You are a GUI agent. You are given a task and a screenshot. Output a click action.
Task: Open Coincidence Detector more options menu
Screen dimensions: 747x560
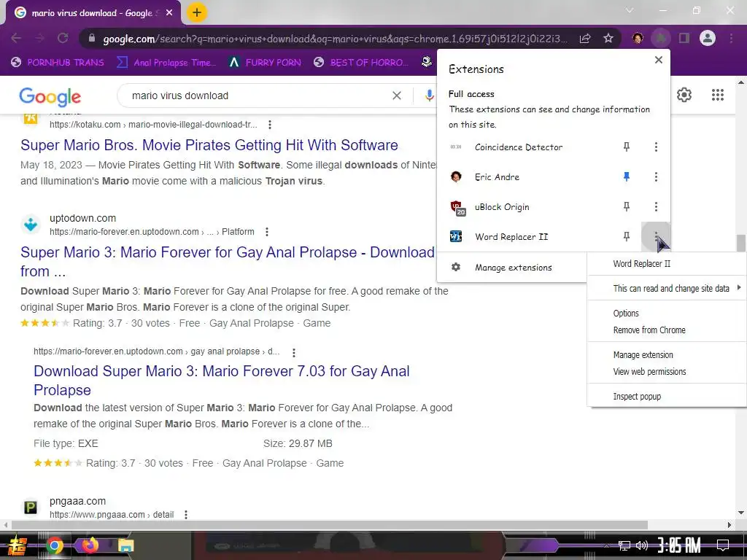click(x=656, y=147)
